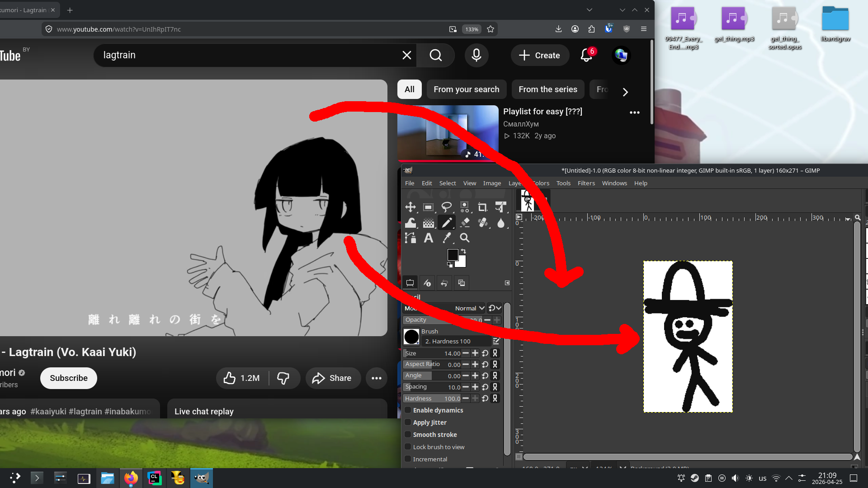
Task: Expand the next filter chips arrow on YouTube
Action: click(625, 92)
